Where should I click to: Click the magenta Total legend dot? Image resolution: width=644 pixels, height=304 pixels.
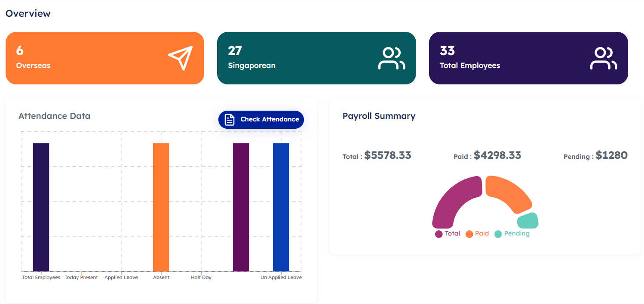(x=439, y=234)
